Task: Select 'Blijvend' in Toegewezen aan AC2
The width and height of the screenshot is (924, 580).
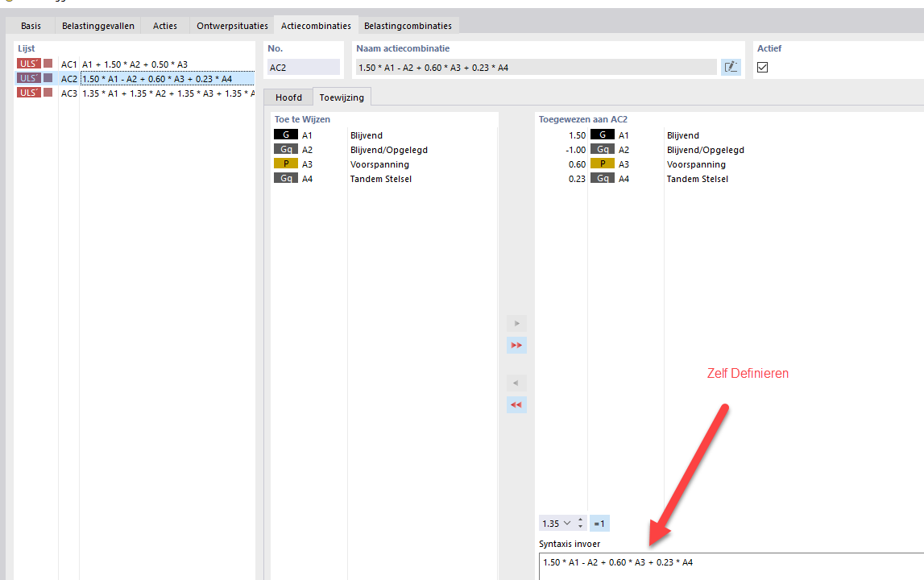Action: [682, 135]
